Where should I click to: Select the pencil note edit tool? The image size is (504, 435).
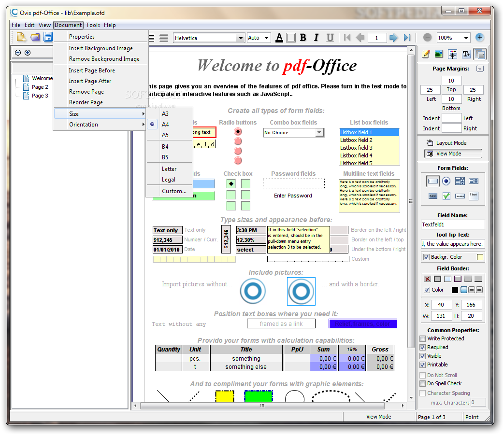(x=426, y=54)
